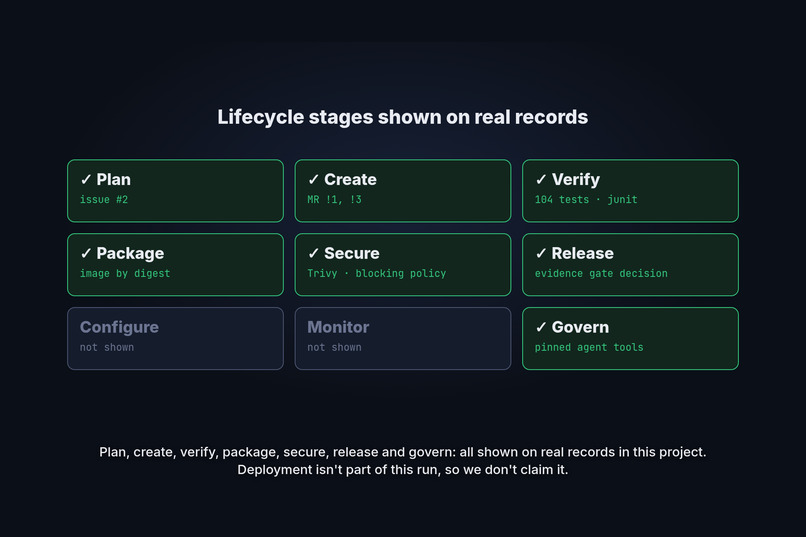Click the '104 tests · junit' text
The height and width of the screenshot is (537, 806).
(586, 199)
